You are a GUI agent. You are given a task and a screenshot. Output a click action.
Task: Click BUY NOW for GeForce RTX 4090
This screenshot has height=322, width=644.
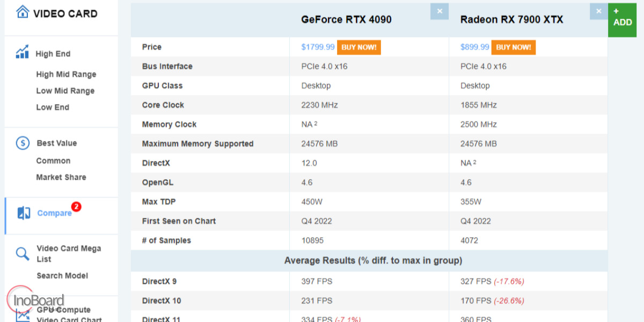[359, 47]
